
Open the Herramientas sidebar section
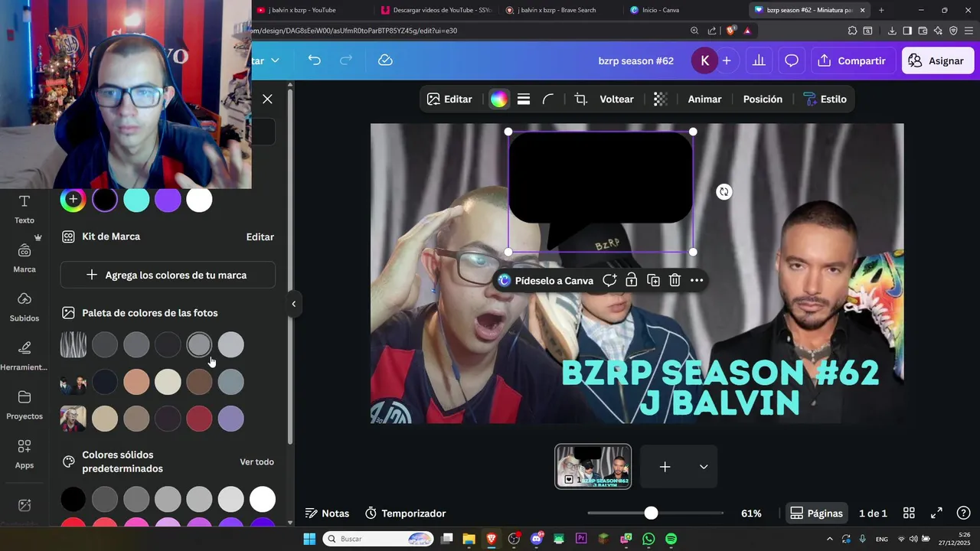click(24, 356)
